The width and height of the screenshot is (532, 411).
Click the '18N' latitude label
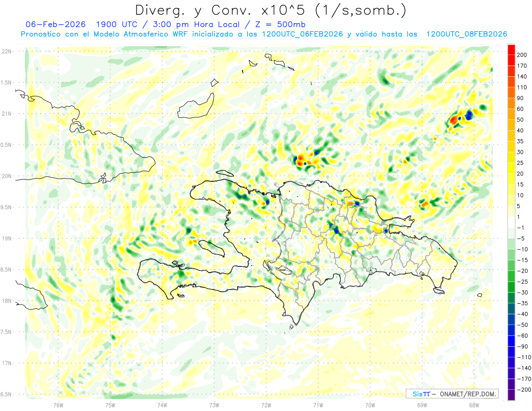click(x=6, y=301)
